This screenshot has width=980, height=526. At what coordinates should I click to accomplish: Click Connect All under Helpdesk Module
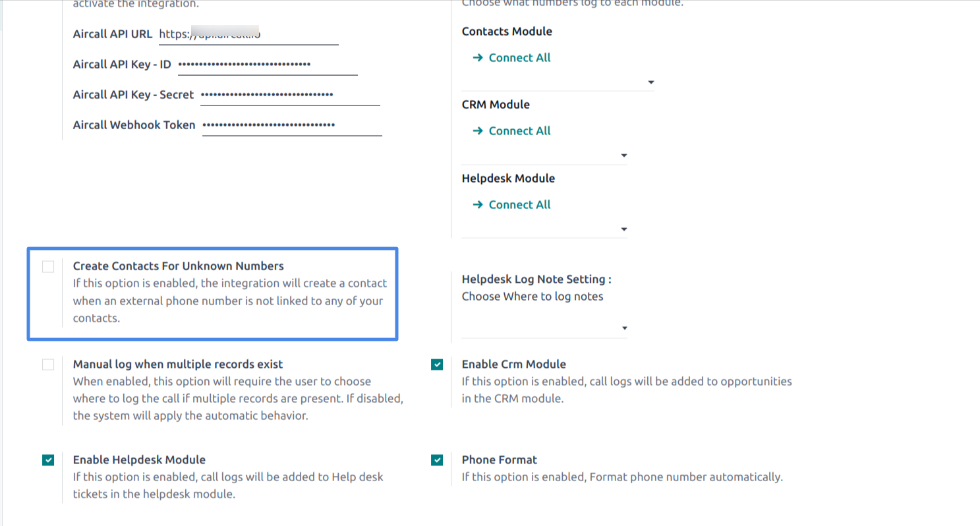click(x=519, y=205)
